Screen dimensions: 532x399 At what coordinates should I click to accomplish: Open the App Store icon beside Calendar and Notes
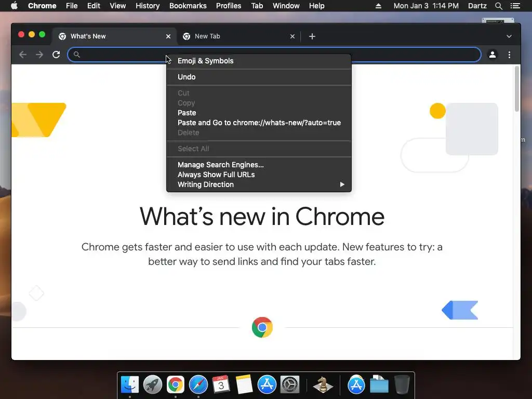[267, 384]
